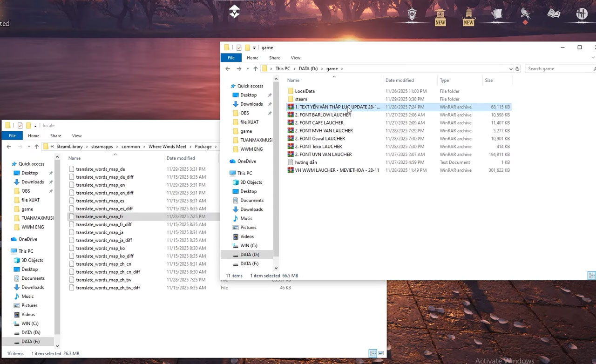Switch locale window to large icons view

(381, 353)
